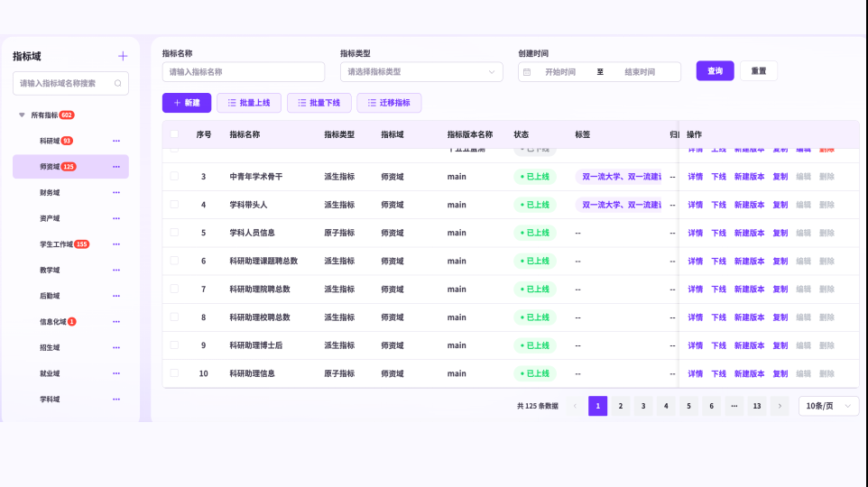Image resolution: width=868 pixels, height=487 pixels.
Task: Jump ahead with pagination ellipsis
Action: pos(734,406)
